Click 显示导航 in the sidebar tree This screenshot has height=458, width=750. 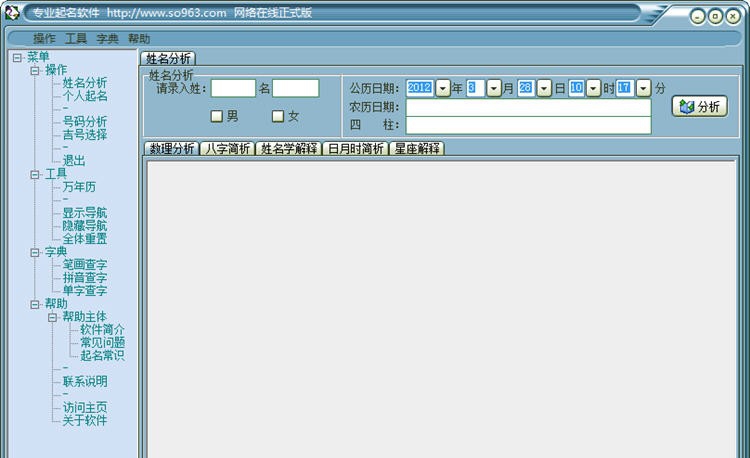(x=85, y=213)
